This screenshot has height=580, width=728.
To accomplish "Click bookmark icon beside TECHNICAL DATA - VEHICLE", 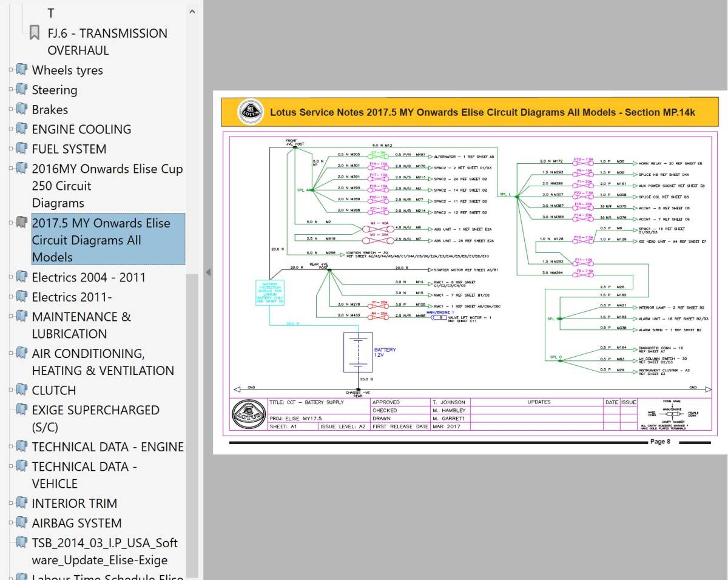I will [22, 467].
